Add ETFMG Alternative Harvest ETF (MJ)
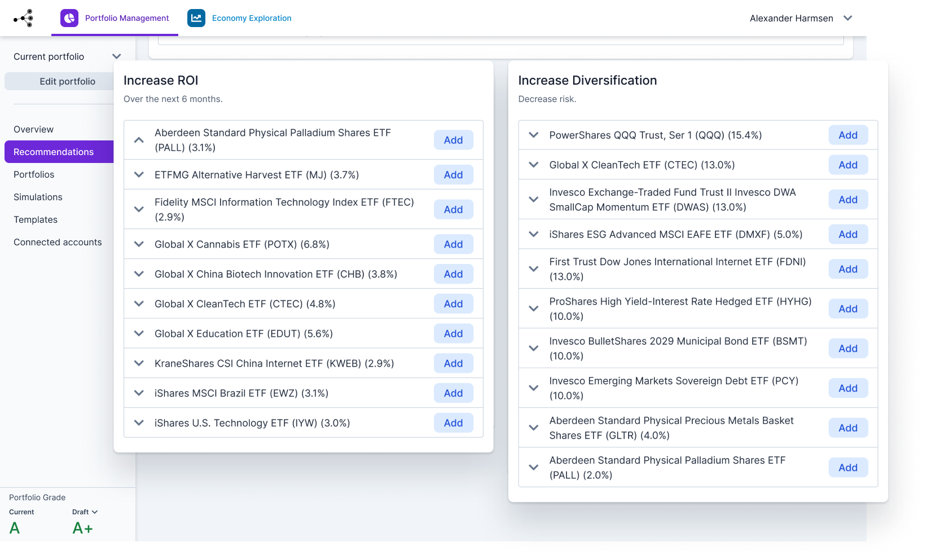This screenshot has height=560, width=927. point(454,175)
